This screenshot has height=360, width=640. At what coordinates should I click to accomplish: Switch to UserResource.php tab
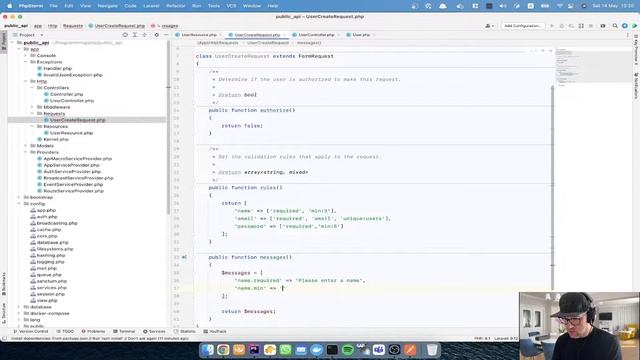(199, 35)
